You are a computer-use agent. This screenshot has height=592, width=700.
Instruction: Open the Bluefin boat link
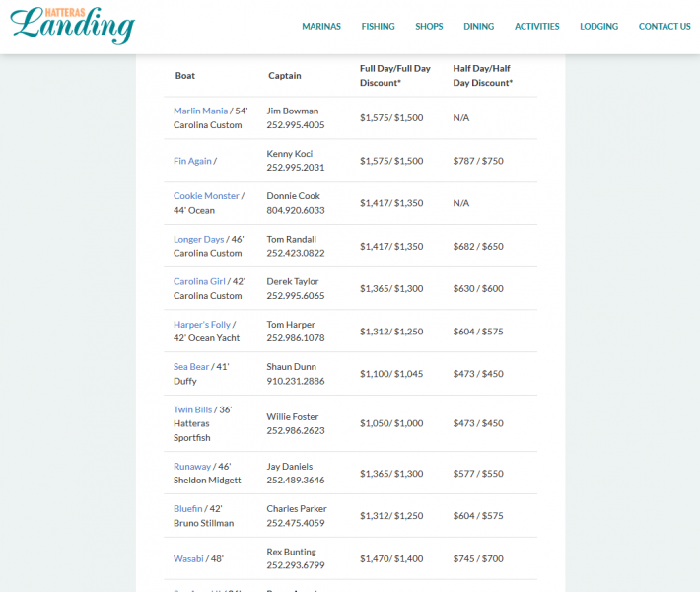click(x=188, y=509)
